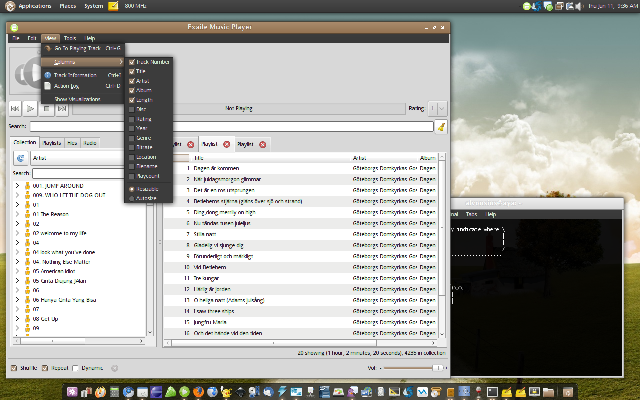The height and width of the screenshot is (400, 640).
Task: Open the File menu
Action: 16,38
